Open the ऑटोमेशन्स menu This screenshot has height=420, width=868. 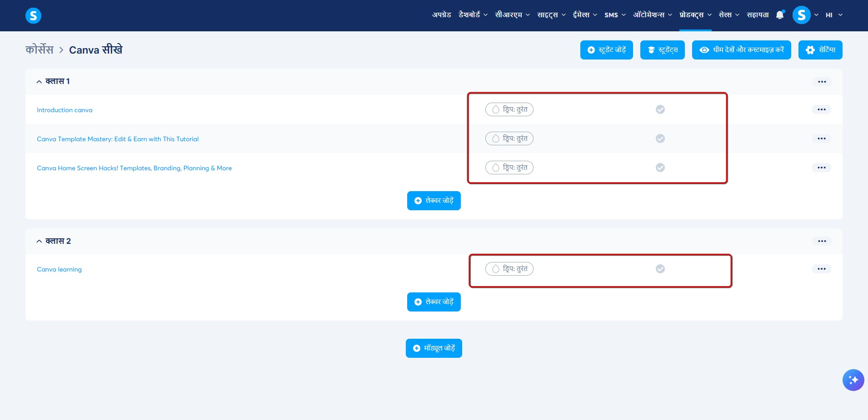point(653,15)
